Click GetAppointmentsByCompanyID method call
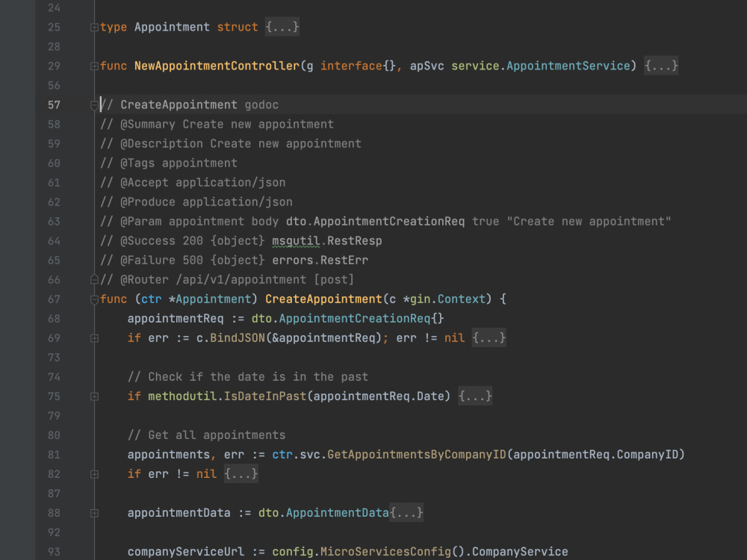The image size is (747, 560). pos(416,455)
